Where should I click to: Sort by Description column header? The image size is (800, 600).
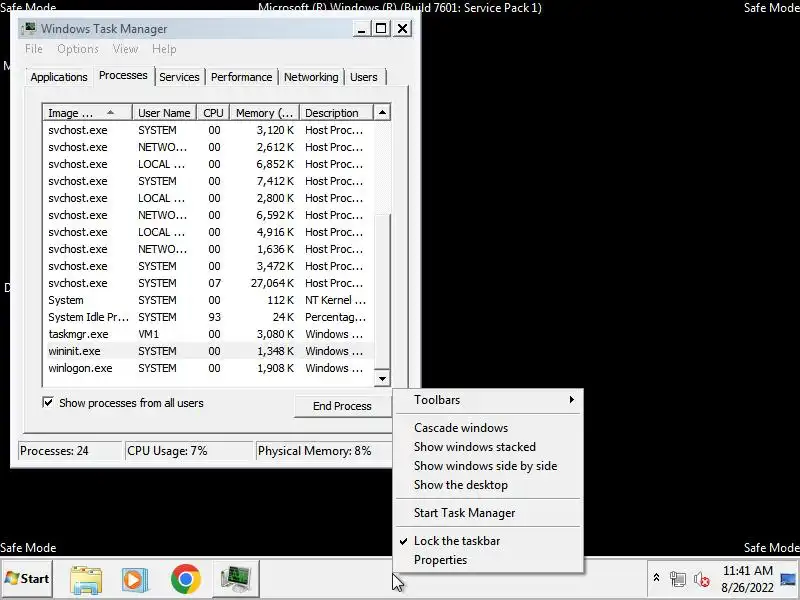coord(336,113)
